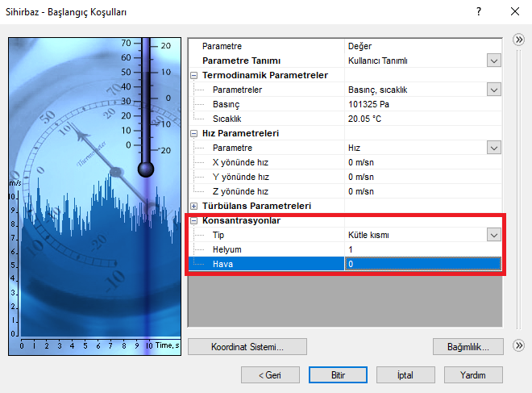Click the question mark help icon
532x393 pixels.
click(479, 12)
